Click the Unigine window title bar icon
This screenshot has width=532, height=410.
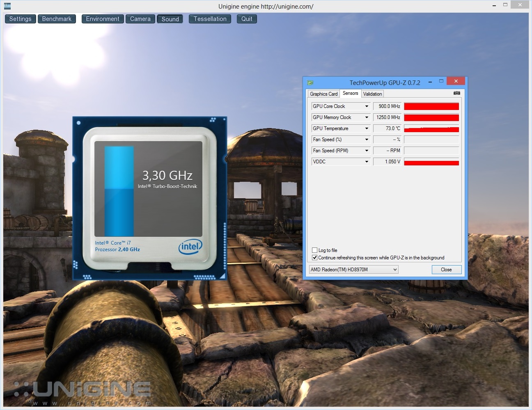pos(7,6)
